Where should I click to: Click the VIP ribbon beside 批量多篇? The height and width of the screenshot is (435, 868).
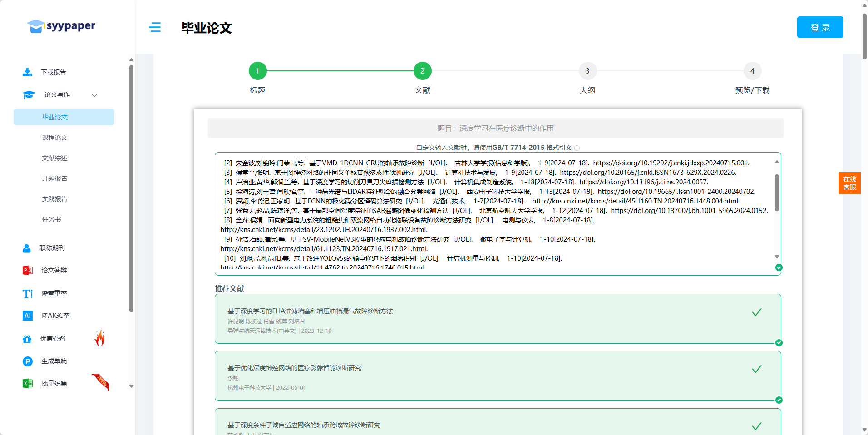click(x=101, y=382)
